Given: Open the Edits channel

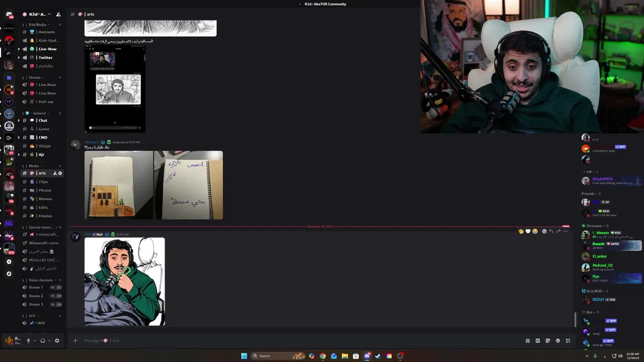Looking at the screenshot, I should (42, 207).
